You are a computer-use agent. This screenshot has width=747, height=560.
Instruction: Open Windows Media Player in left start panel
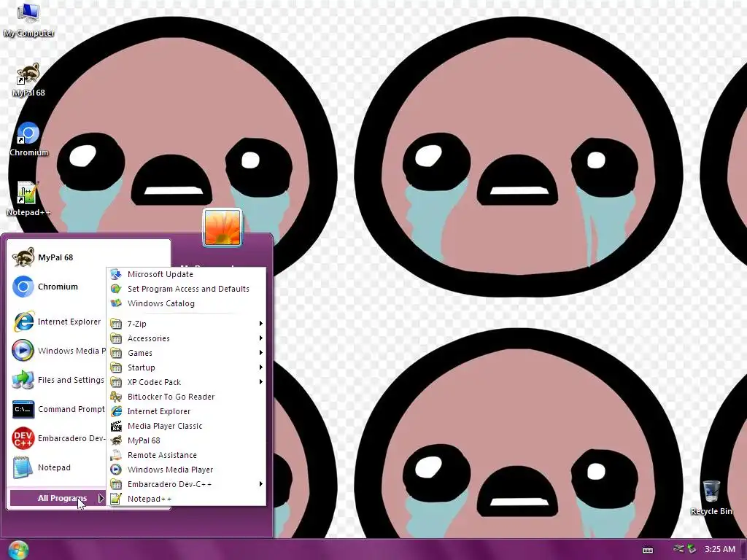click(x=57, y=351)
